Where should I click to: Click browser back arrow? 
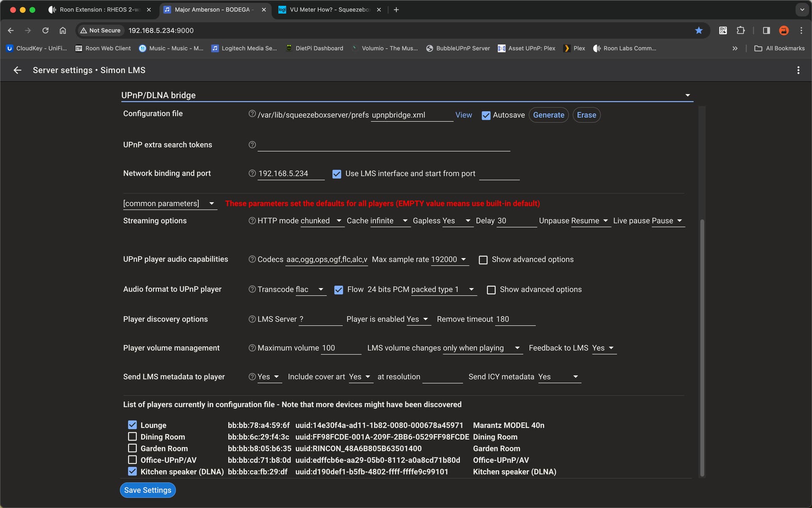pyautogui.click(x=11, y=30)
